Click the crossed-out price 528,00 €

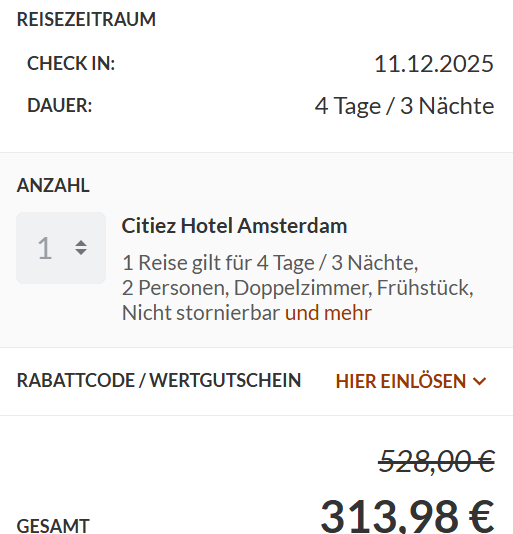click(x=436, y=461)
